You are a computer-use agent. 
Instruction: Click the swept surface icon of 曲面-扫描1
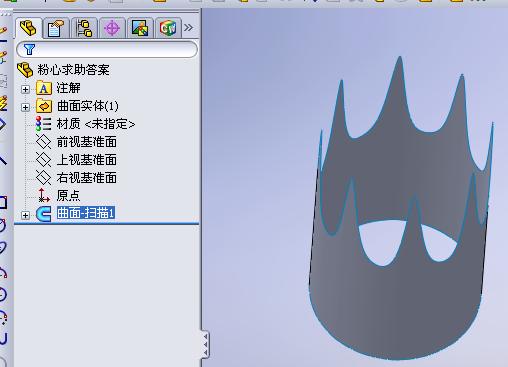coord(44,214)
